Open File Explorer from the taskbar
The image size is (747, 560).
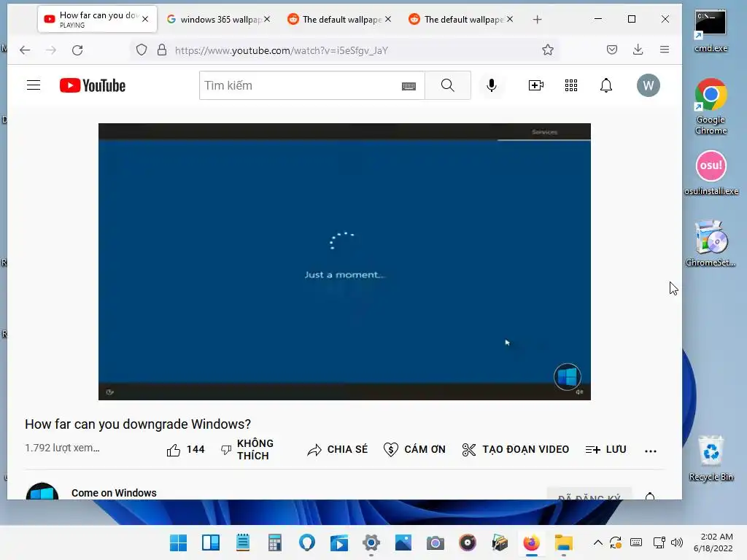564,542
